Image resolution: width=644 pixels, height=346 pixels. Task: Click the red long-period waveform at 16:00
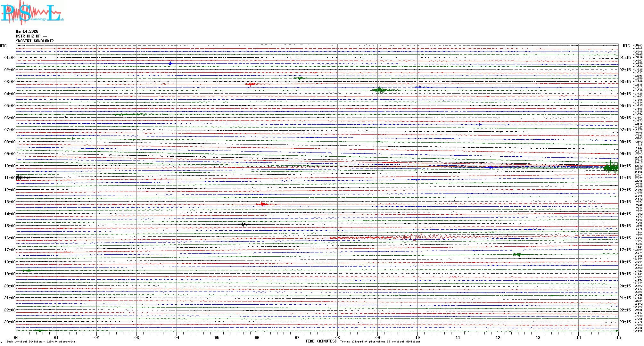click(417, 237)
